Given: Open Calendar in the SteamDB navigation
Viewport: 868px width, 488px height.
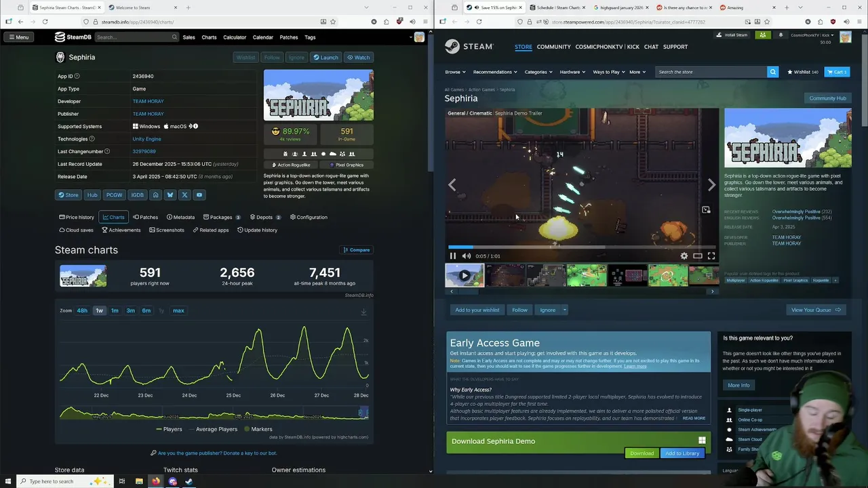Looking at the screenshot, I should (263, 37).
